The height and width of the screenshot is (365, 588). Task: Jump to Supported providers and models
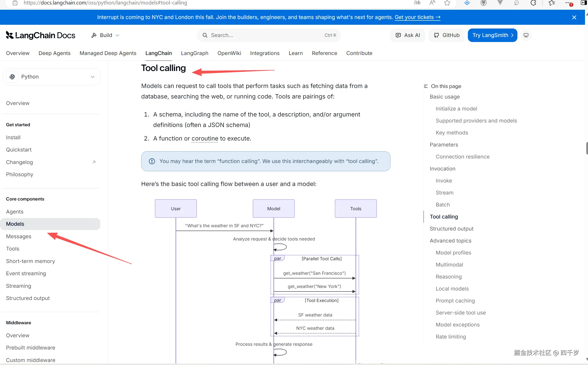[x=476, y=121]
